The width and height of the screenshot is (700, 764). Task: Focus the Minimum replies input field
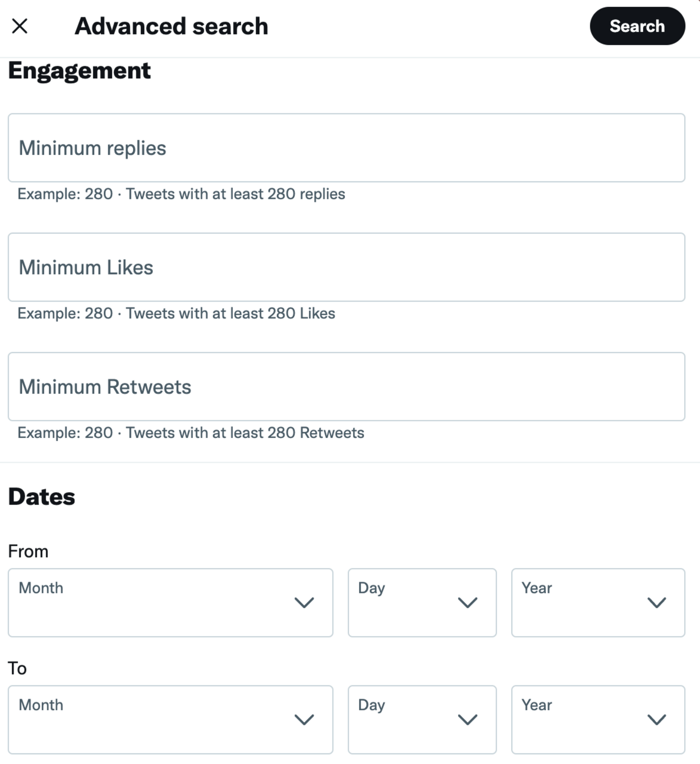[346, 148]
